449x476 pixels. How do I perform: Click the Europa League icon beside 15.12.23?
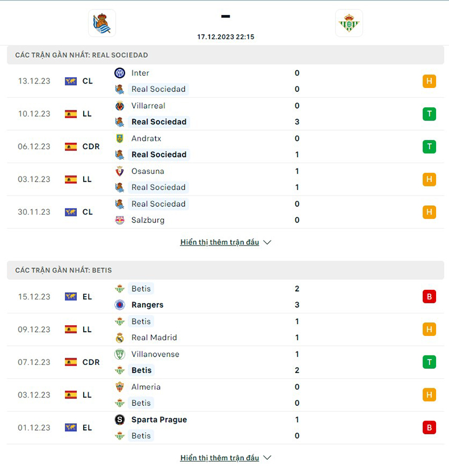(70, 296)
